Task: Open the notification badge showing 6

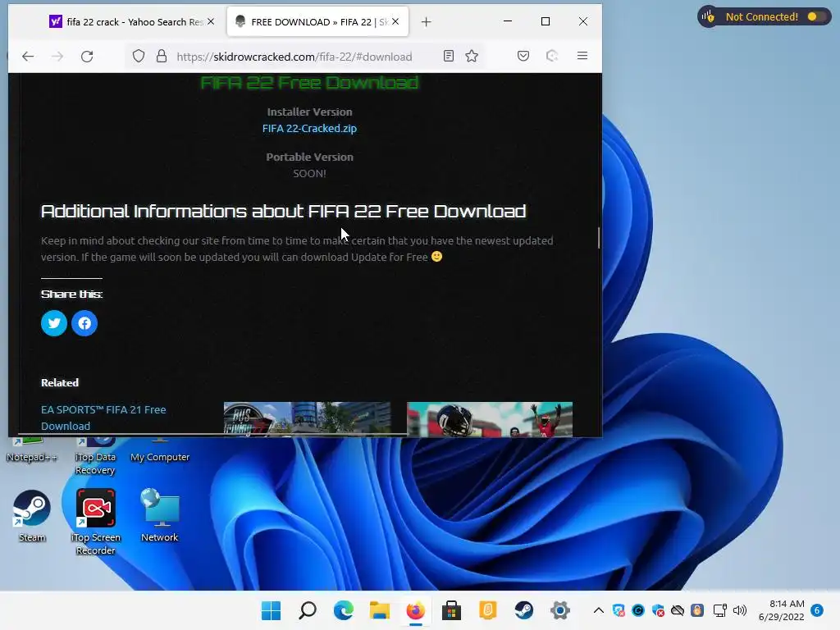Action: [817, 610]
